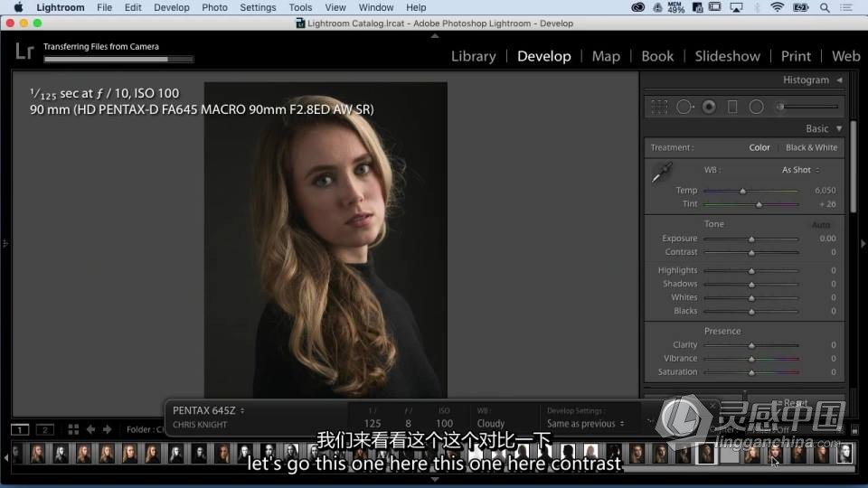Image resolution: width=868 pixels, height=488 pixels.
Task: Open the Creative Cloud menu bar icon
Action: pyautogui.click(x=637, y=8)
